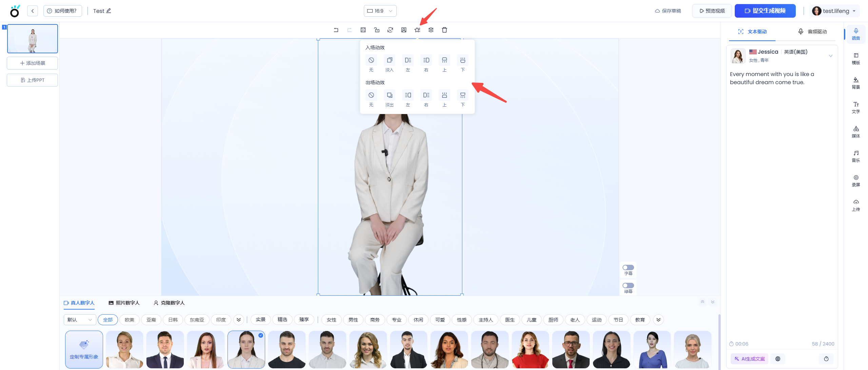Open the 音乐 music panel in sidebar
The height and width of the screenshot is (370, 868).
click(856, 156)
